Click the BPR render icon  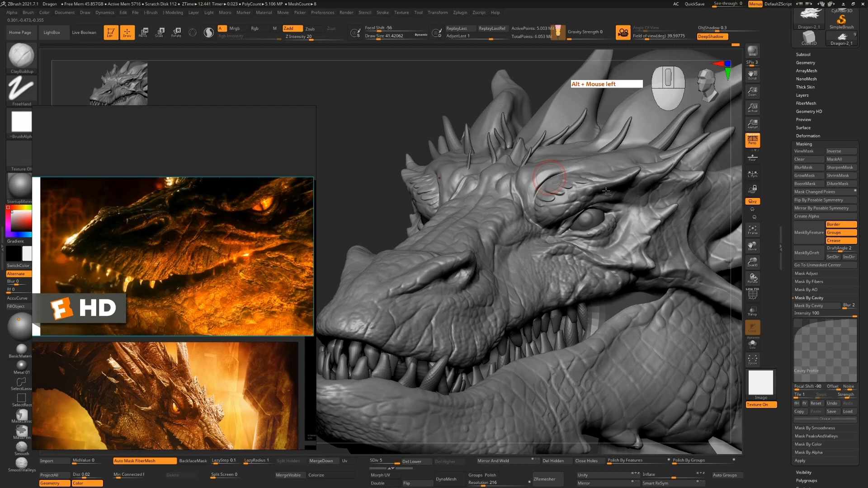click(752, 51)
